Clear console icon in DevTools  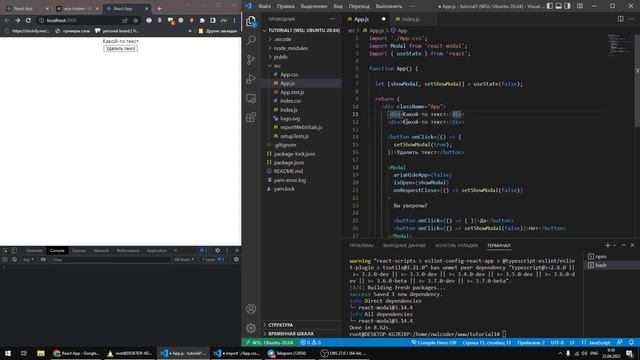click(14, 259)
